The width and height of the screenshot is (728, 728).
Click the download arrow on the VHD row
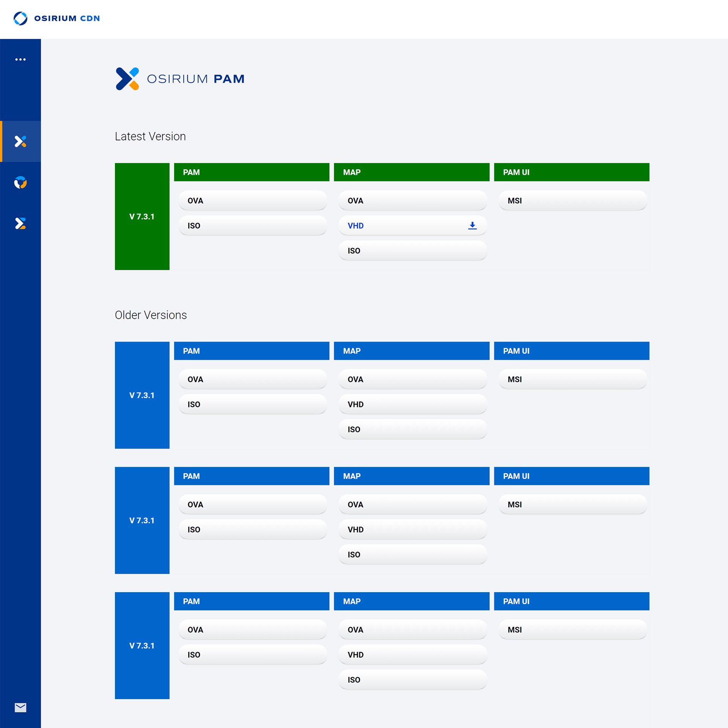tap(472, 226)
